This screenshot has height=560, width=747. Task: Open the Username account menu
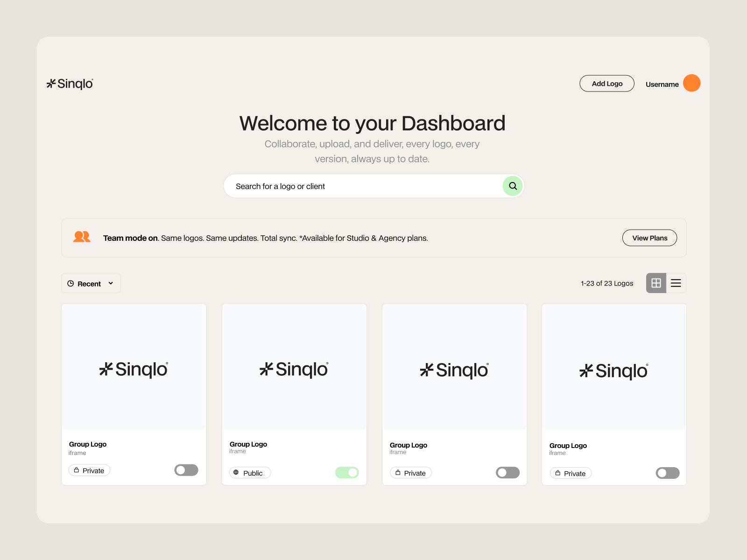coord(662,84)
